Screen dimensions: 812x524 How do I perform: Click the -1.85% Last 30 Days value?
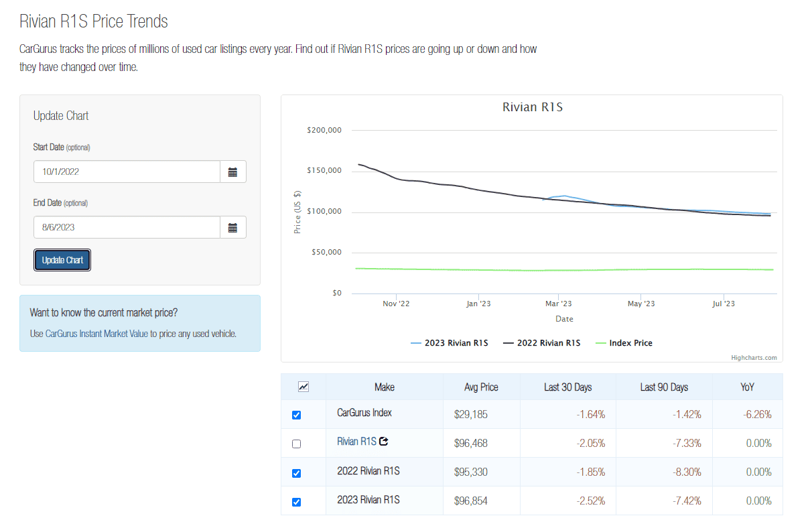[x=590, y=472]
